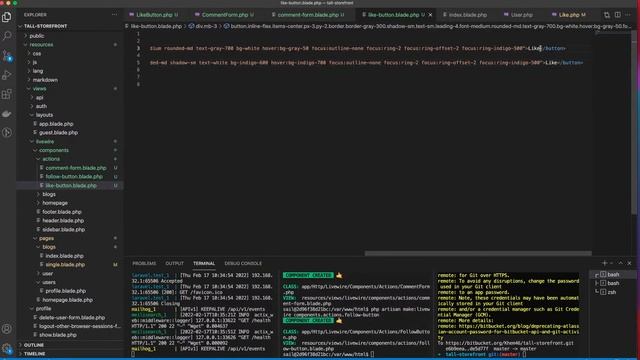This screenshot has height=360, width=640.
Task: Close the like-button.blade.php tab
Action: [430, 15]
